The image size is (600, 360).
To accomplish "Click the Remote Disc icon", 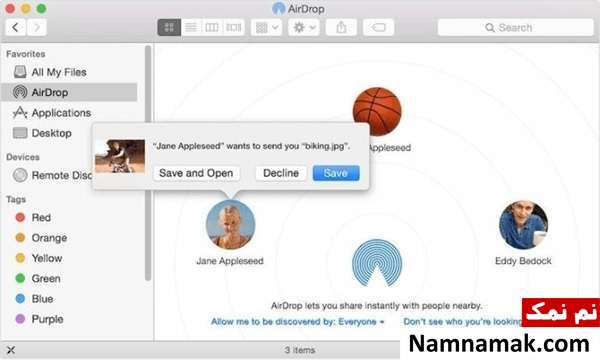I will (x=20, y=175).
